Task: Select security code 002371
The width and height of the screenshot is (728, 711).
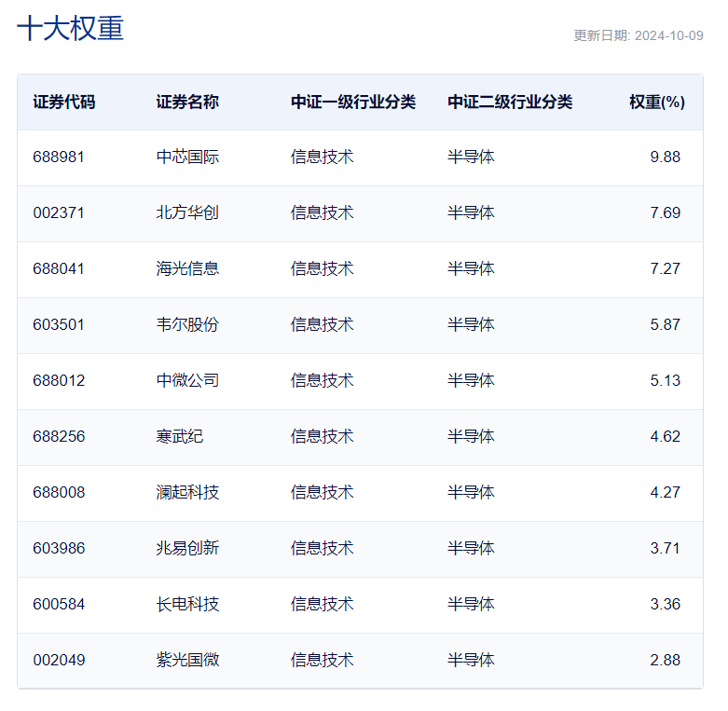Action: coord(59,213)
